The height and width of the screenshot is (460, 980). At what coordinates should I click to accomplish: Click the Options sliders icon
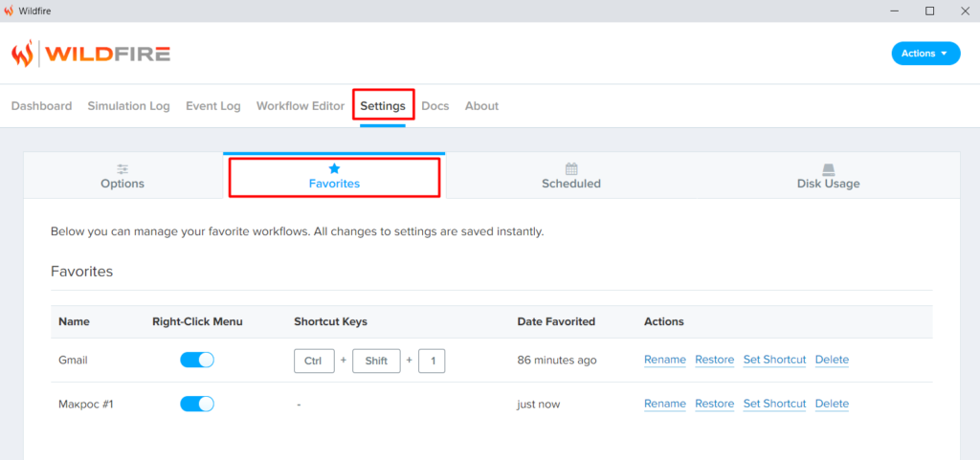122,168
